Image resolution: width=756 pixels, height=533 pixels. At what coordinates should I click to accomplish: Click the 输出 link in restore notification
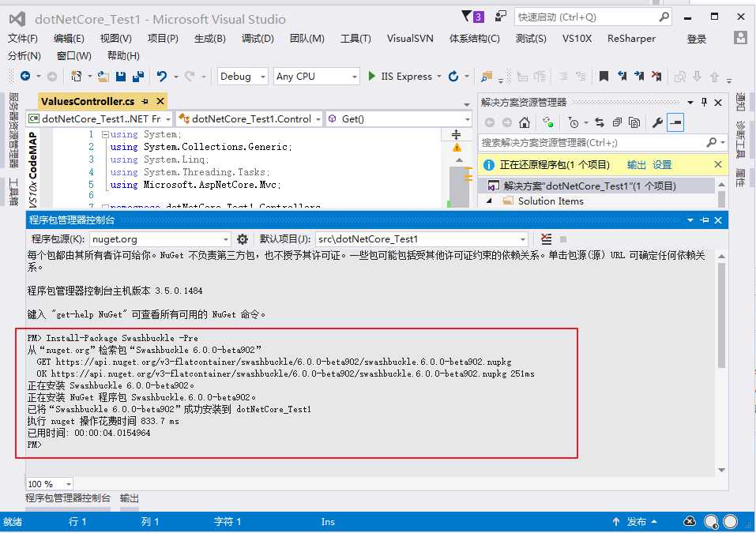pyautogui.click(x=637, y=165)
